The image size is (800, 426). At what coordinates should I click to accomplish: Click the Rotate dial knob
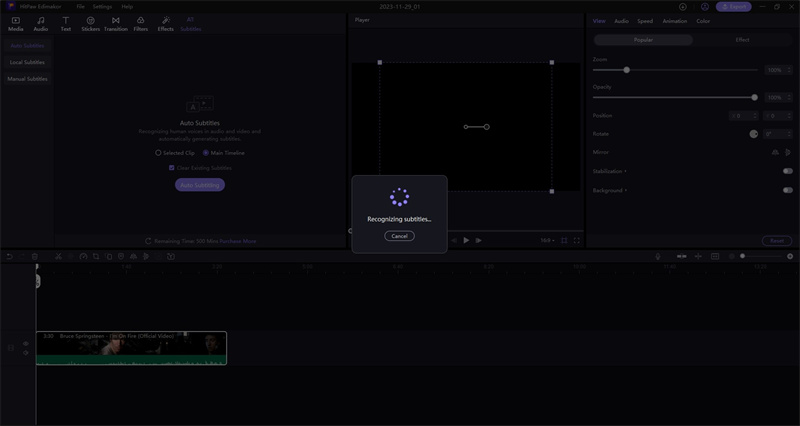[754, 134]
